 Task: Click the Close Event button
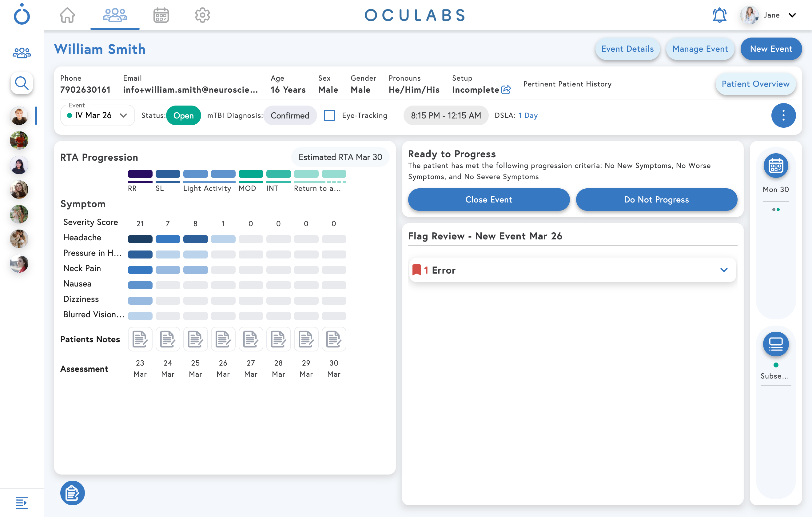[489, 200]
